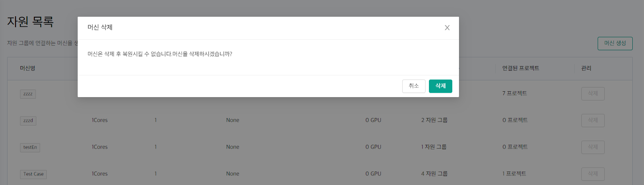
Task: Close the 머신 삭제 dialog with X
Action: coord(447,28)
